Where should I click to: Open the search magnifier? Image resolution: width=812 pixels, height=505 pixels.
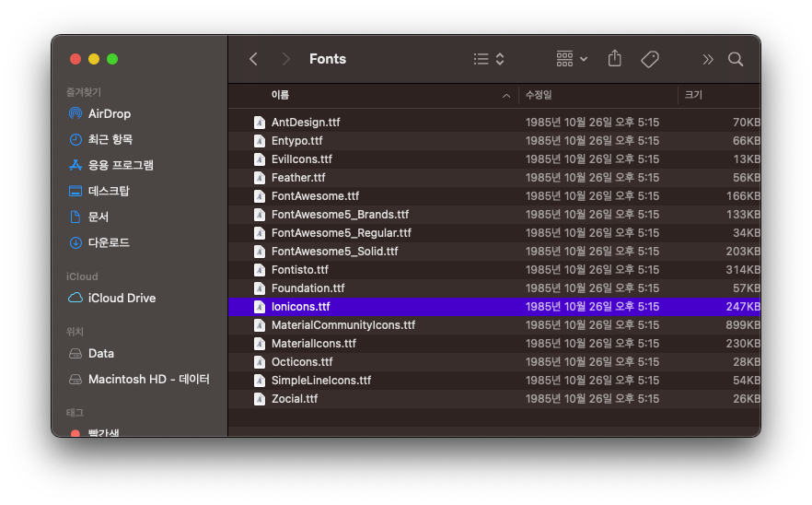click(x=736, y=59)
